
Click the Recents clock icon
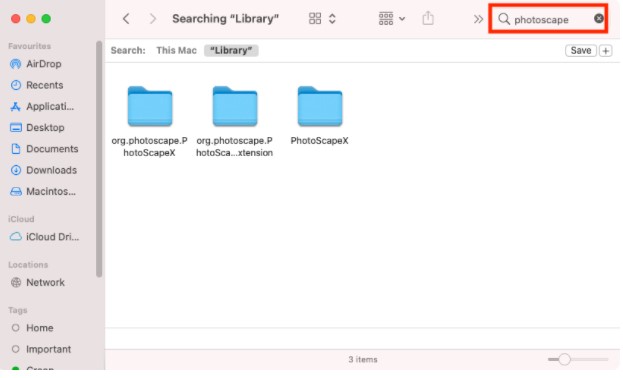[x=15, y=85]
